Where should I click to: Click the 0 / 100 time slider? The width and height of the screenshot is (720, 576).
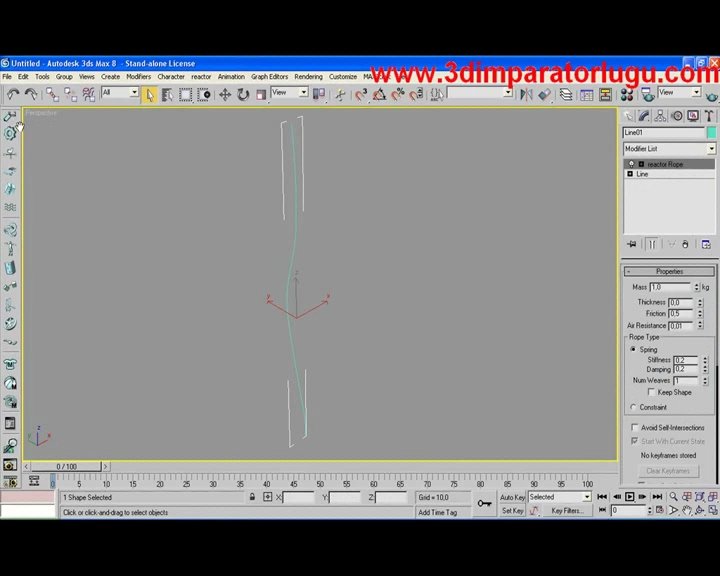tap(67, 467)
